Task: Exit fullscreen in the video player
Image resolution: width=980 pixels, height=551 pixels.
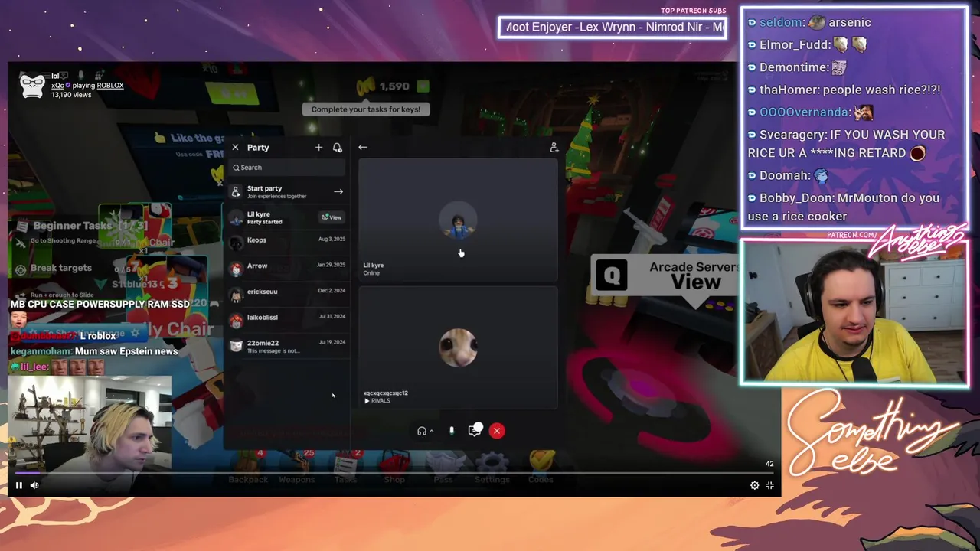Action: pos(769,485)
